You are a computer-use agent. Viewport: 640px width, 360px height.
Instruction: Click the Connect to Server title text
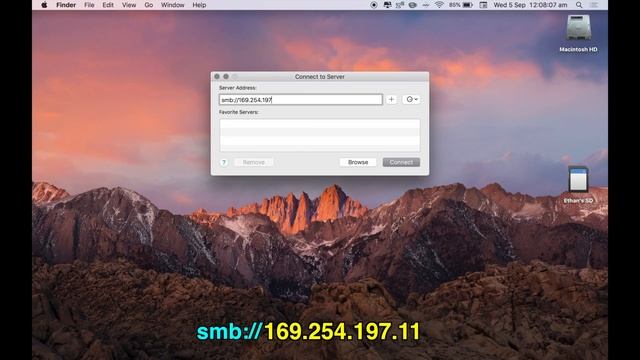pyautogui.click(x=320, y=77)
